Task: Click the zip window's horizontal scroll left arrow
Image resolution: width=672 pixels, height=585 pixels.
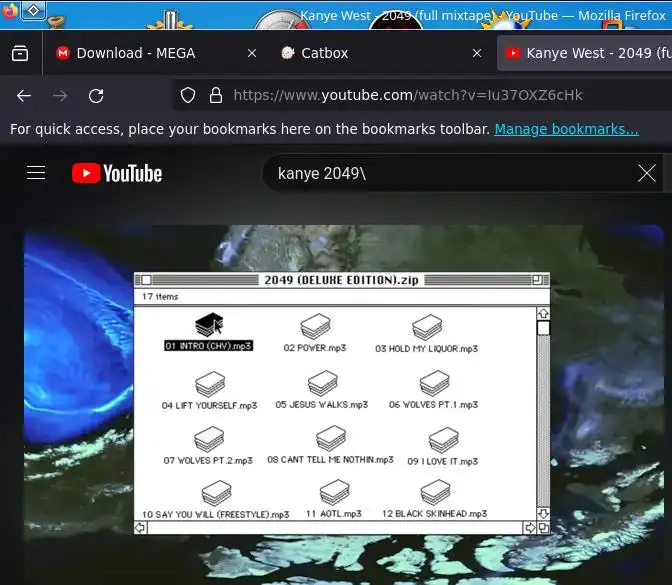Action: click(x=140, y=528)
